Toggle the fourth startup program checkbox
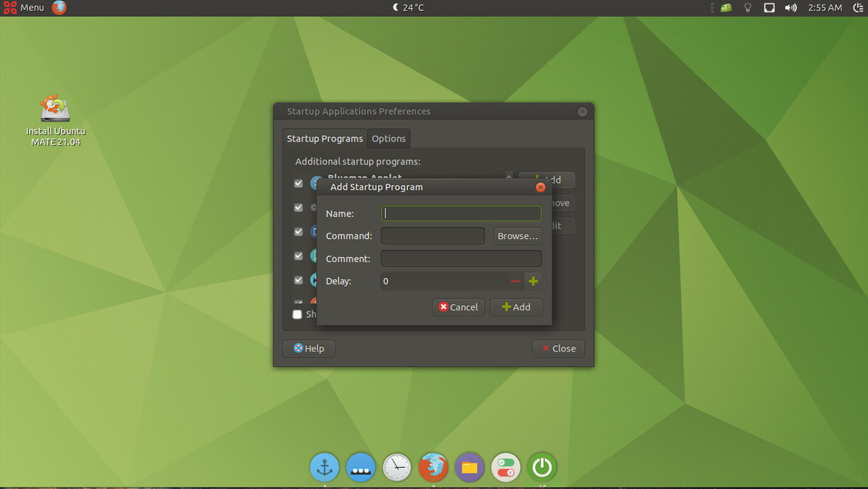868x489 pixels. (299, 256)
